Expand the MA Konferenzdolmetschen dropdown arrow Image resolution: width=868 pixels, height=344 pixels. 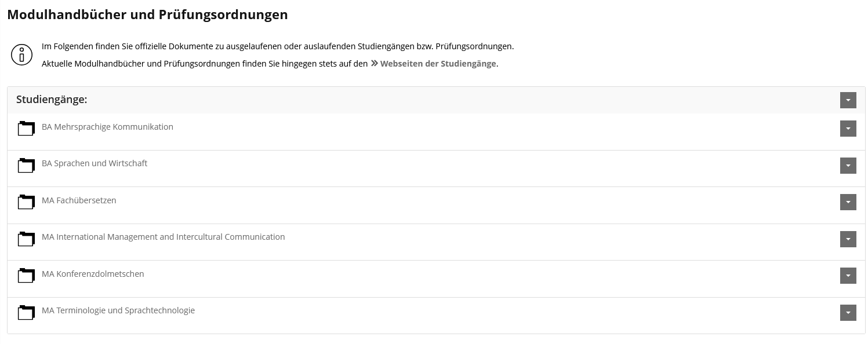tap(848, 276)
